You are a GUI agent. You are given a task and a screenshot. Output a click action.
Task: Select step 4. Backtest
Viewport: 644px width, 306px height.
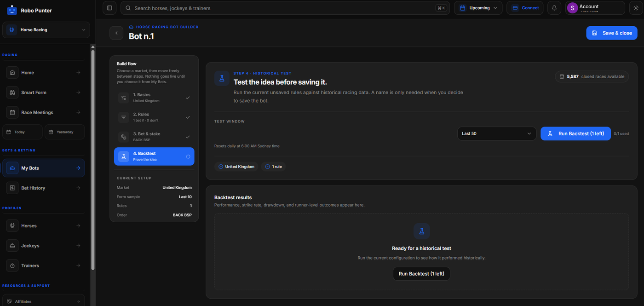point(154,156)
